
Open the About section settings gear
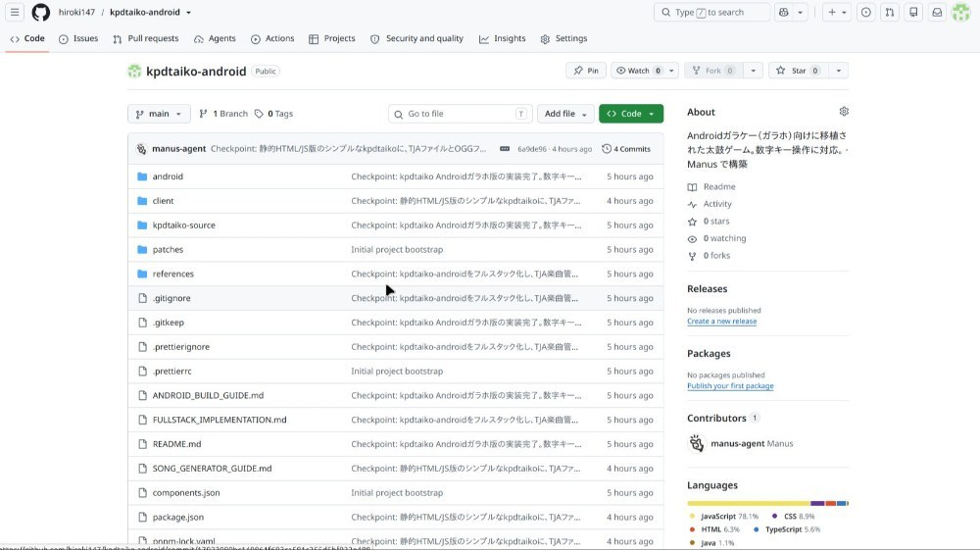click(x=844, y=111)
